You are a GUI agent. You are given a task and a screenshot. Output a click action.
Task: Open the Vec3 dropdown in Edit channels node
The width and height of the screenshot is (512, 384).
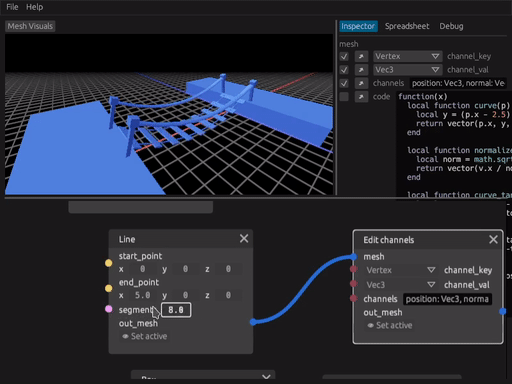400,285
